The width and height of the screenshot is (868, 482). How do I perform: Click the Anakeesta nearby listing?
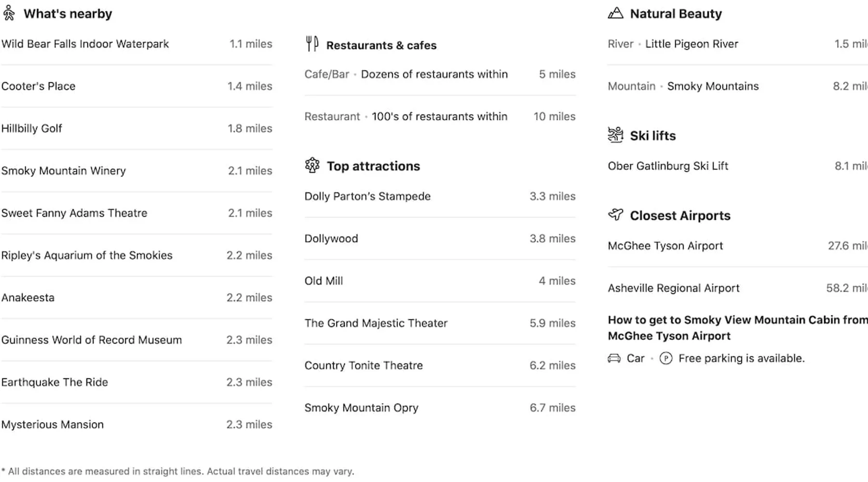[x=28, y=297]
